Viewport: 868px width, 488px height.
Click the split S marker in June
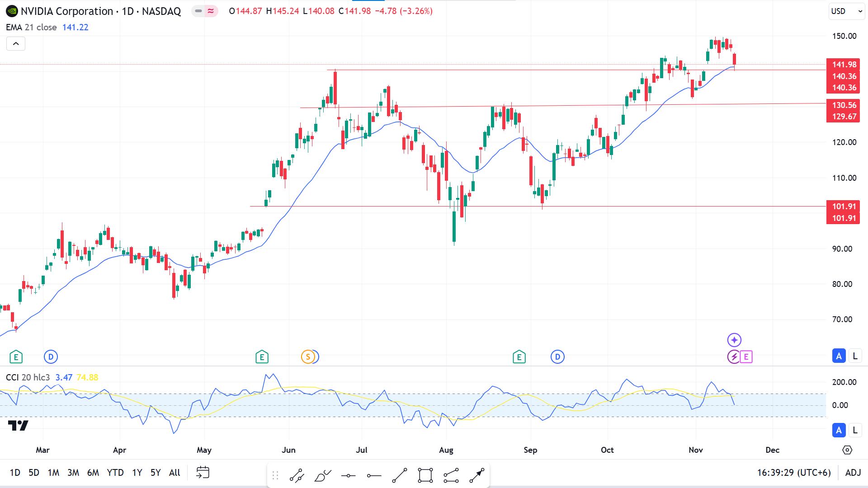click(x=308, y=357)
